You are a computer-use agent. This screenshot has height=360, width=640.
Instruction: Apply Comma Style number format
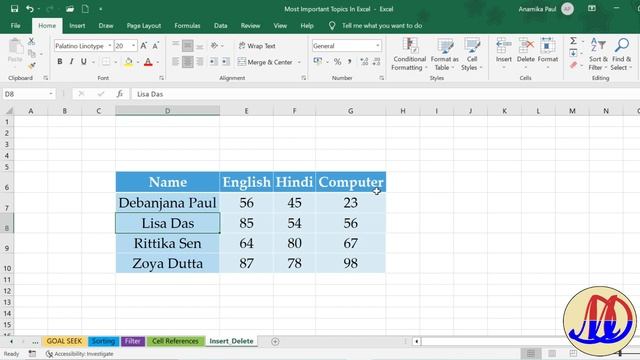(x=350, y=62)
